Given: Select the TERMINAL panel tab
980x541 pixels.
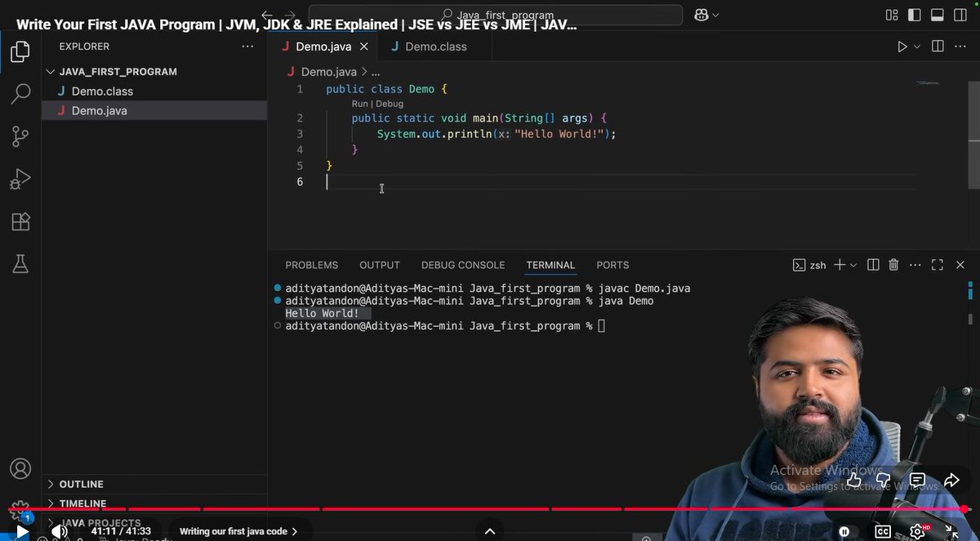Looking at the screenshot, I should click(x=550, y=265).
